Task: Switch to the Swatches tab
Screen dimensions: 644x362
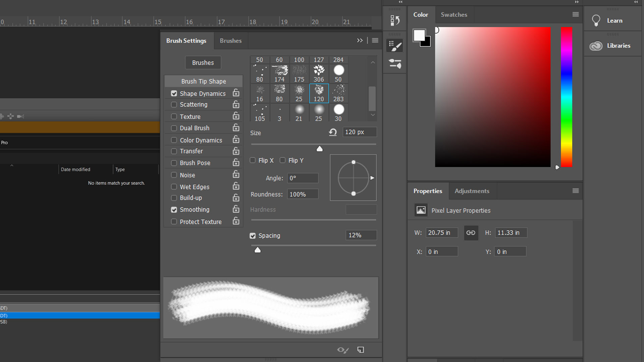Action: (x=453, y=15)
